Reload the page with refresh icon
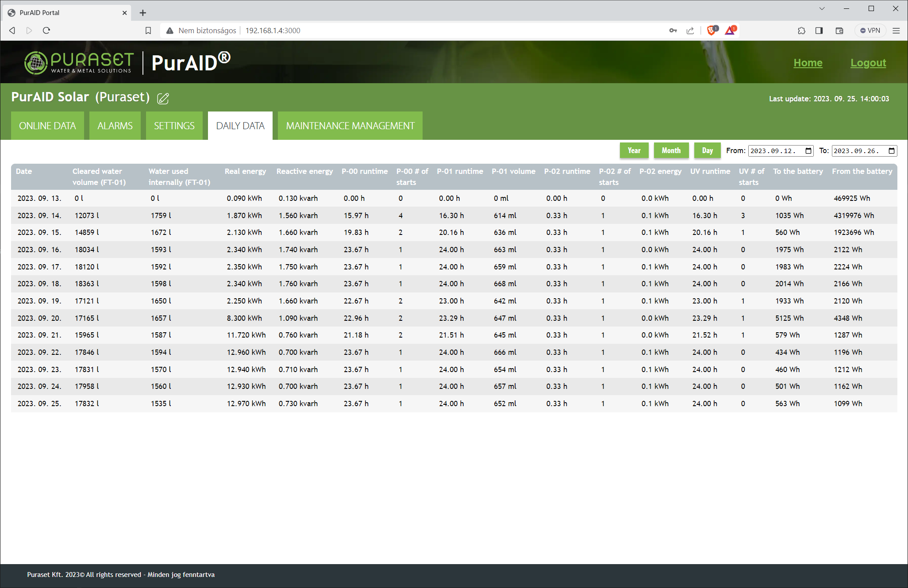This screenshot has height=588, width=908. [x=46, y=31]
